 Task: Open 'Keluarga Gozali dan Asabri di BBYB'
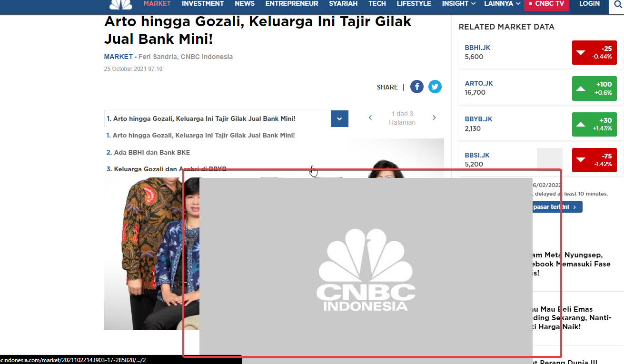click(165, 169)
